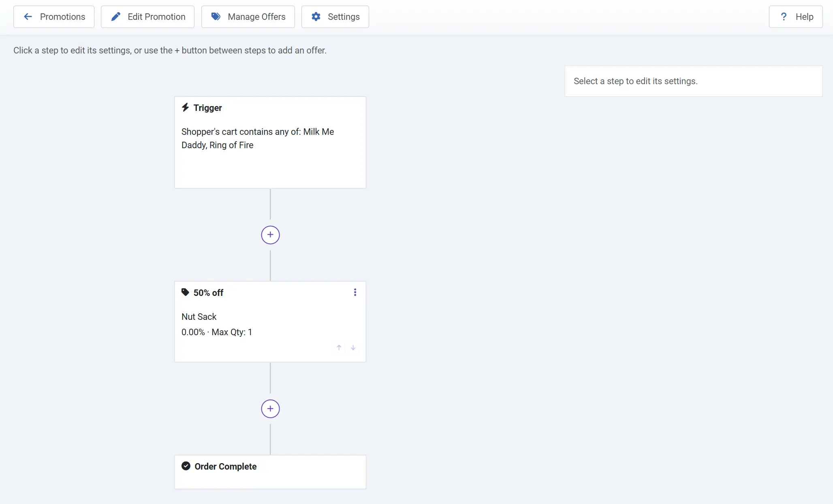833x504 pixels.
Task: Open three-dot menu on 50% off step
Action: (355, 292)
